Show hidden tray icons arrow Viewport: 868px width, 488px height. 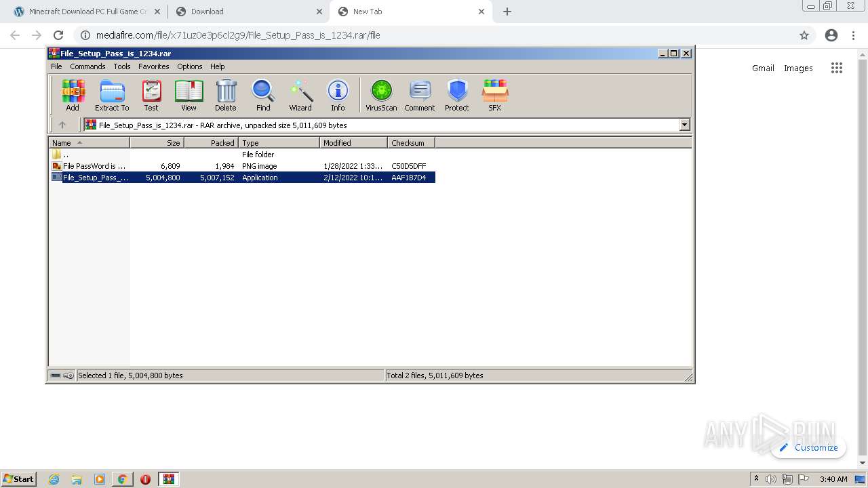[x=756, y=479]
